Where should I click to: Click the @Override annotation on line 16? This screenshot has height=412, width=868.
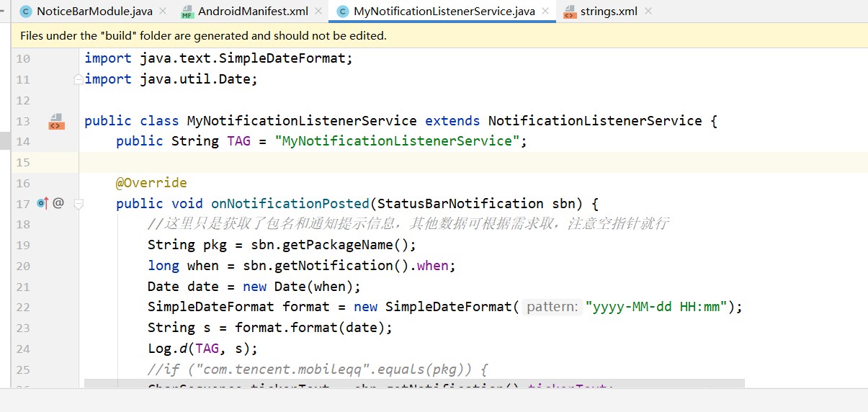pos(151,183)
